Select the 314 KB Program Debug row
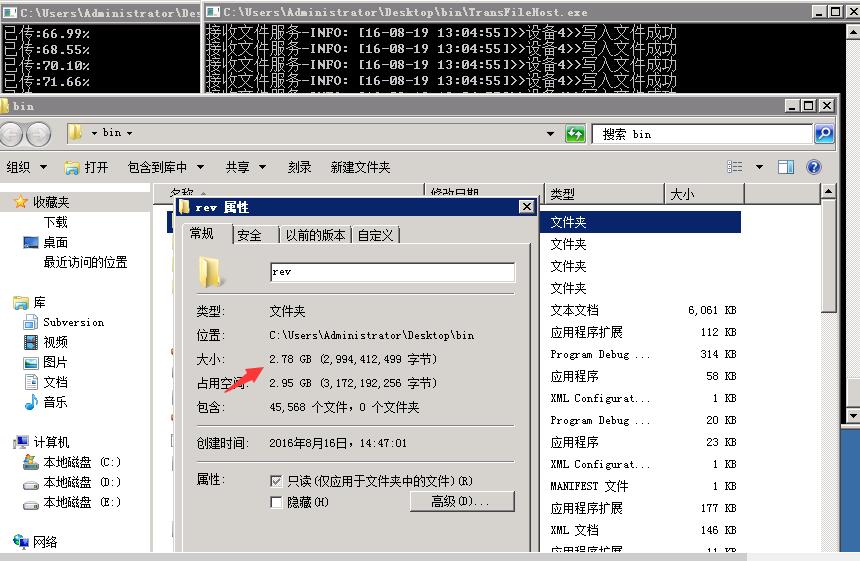Viewport: 860px width, 561px height. (643, 354)
